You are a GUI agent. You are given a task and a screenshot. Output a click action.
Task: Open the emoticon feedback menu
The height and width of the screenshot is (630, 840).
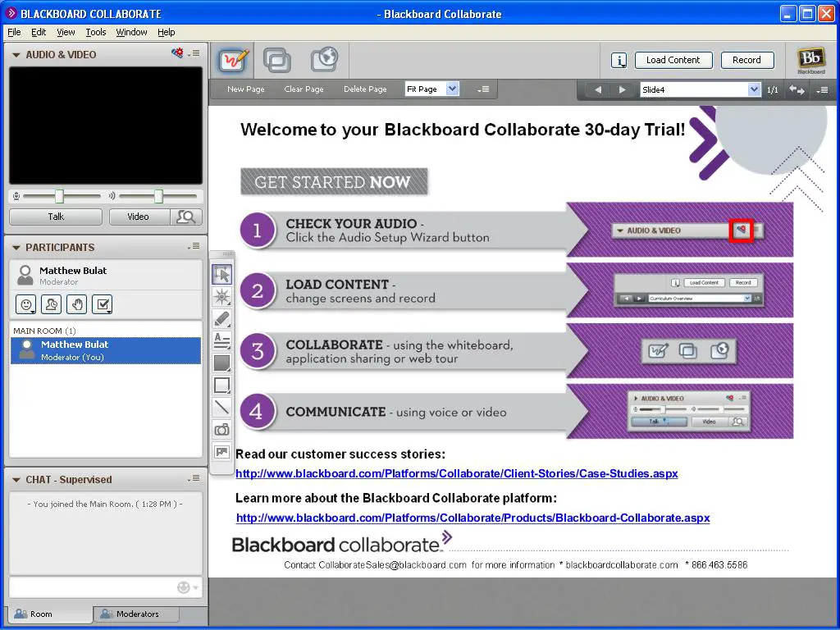pos(25,304)
